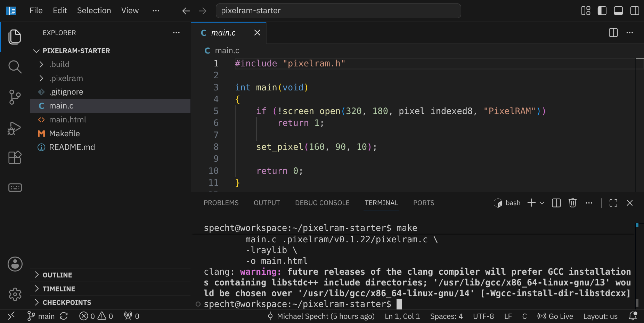Screen dimensions: 644x323
Task: Open ports forwarded indicator showing 0
Action: (132, 316)
